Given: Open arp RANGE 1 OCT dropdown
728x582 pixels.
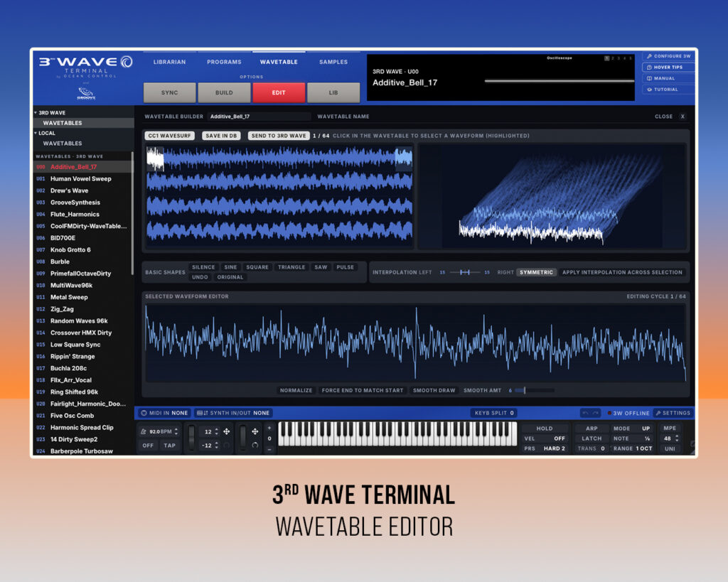Looking at the screenshot, I should pos(632,449).
